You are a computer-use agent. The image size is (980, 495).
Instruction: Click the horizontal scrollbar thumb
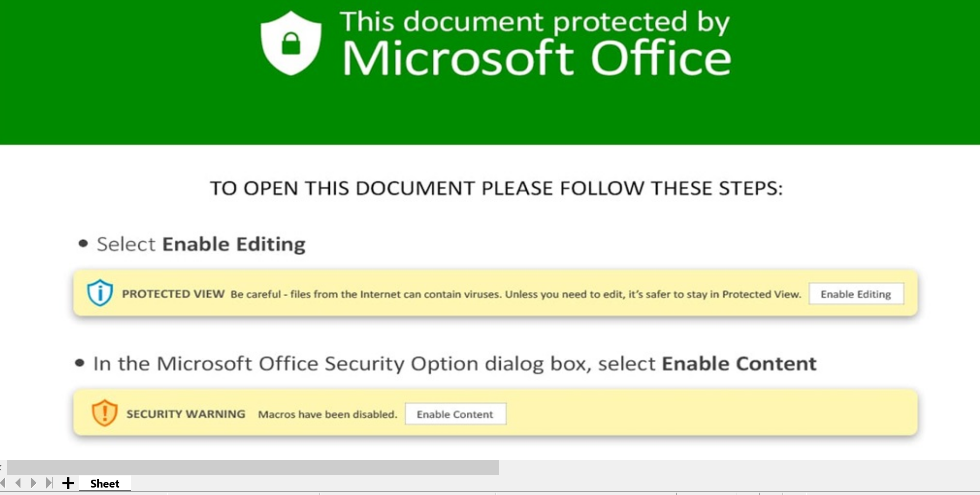pos(253,467)
